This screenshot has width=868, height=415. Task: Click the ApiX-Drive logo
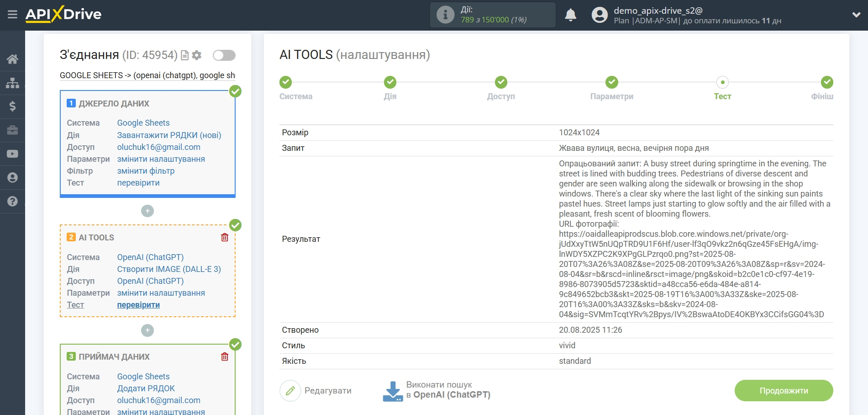tap(63, 14)
